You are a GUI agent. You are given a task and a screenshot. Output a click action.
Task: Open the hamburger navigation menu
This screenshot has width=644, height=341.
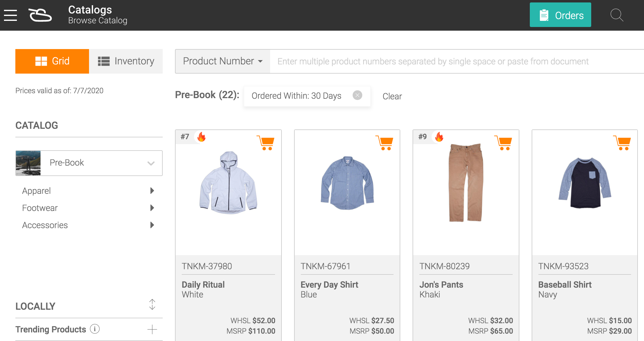pos(10,15)
